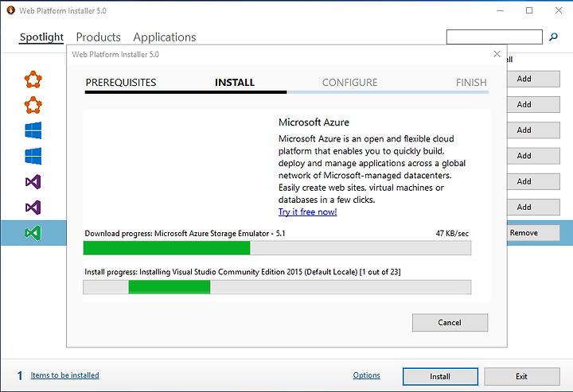Close the install progress dialog
The width and height of the screenshot is (573, 392).
[x=497, y=54]
